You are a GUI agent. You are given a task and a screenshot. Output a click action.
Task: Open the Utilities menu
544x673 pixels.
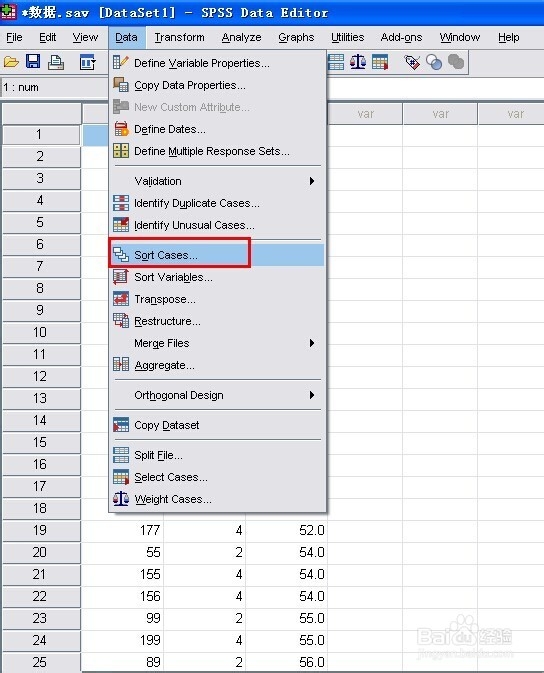[347, 37]
